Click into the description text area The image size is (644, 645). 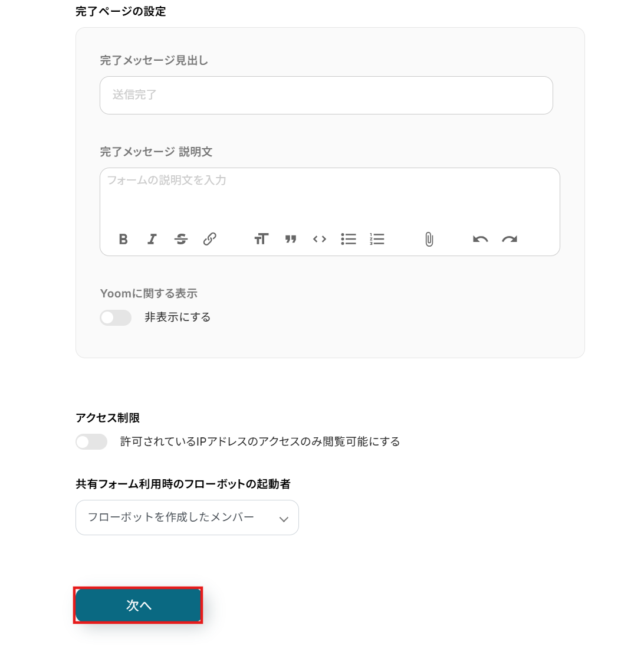click(x=329, y=198)
